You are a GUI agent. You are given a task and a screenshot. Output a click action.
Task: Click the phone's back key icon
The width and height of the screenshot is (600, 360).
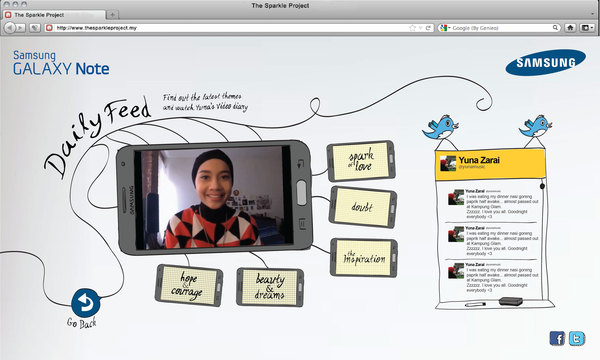(x=301, y=164)
